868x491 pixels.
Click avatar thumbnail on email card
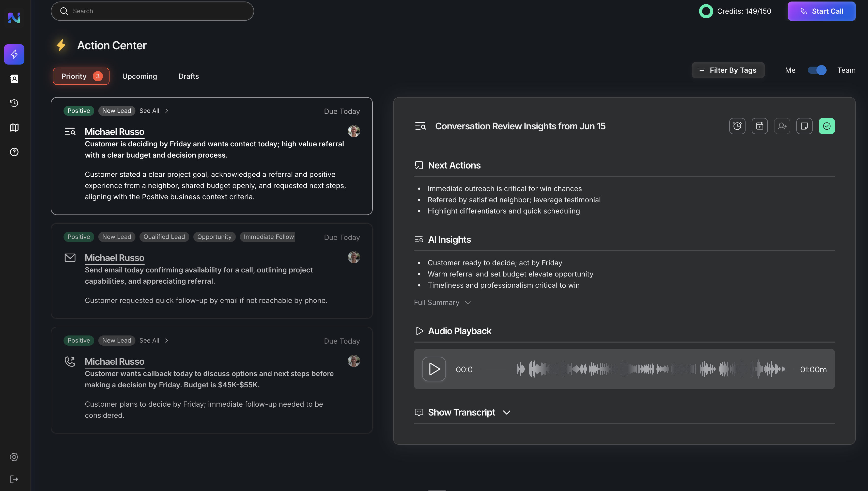click(x=354, y=257)
